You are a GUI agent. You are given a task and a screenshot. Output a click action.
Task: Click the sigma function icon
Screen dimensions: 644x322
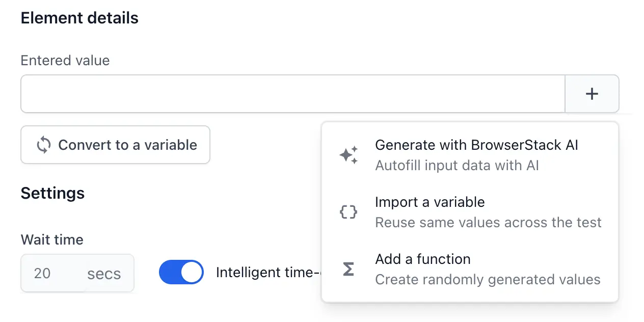pos(348,269)
